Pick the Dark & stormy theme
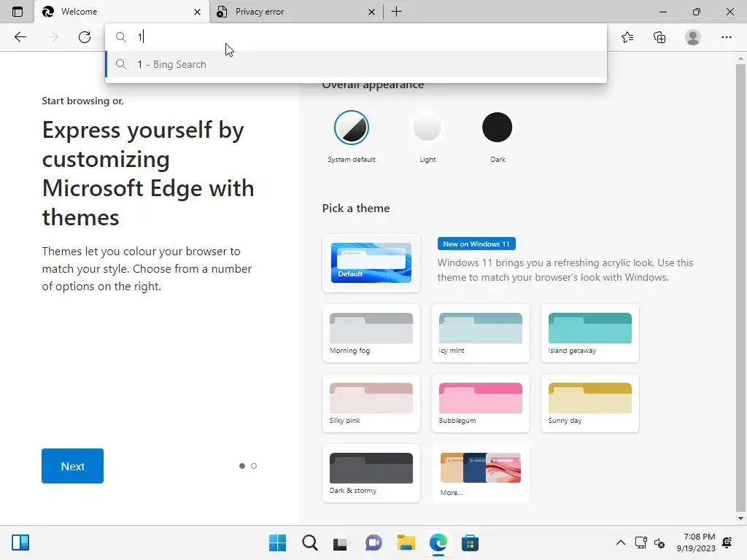Viewport: 747px width, 560px height. tap(371, 473)
